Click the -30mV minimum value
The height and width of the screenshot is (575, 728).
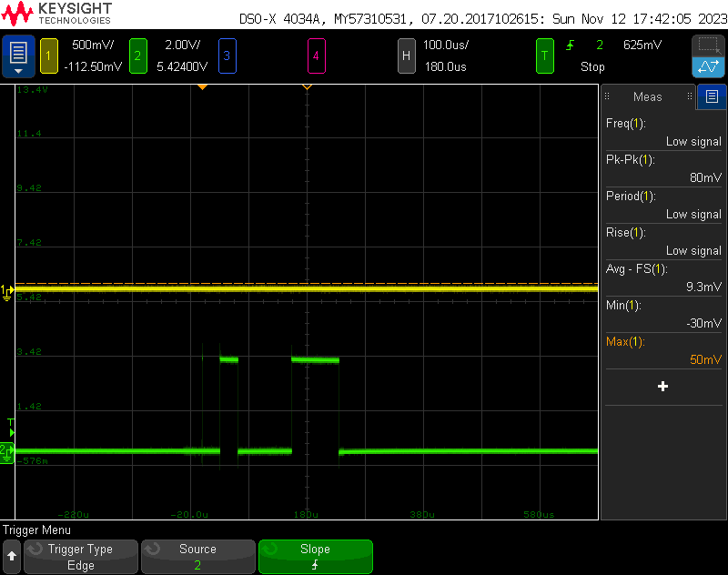(703, 324)
